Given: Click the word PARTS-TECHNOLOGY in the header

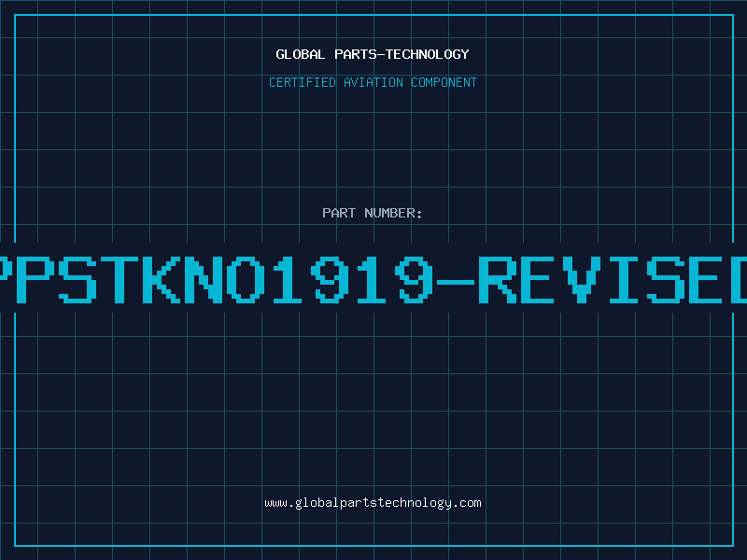Looking at the screenshot, I should [x=402, y=54].
